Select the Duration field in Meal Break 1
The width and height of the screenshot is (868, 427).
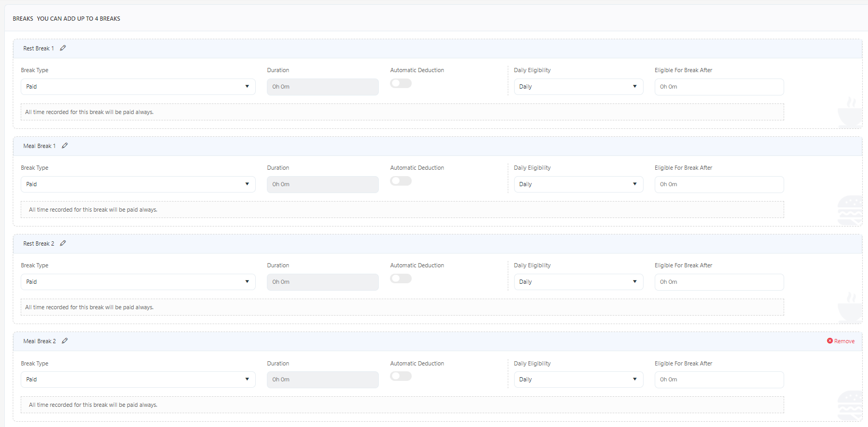(323, 185)
